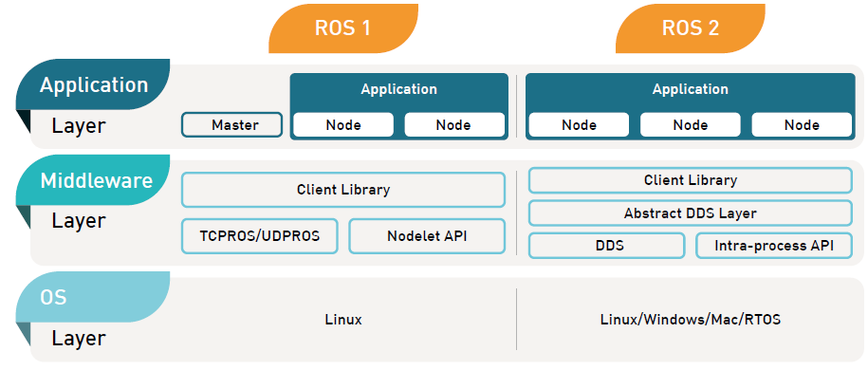The width and height of the screenshot is (868, 370).
Task: Select the teal Middleware layer tag
Action: (93, 180)
